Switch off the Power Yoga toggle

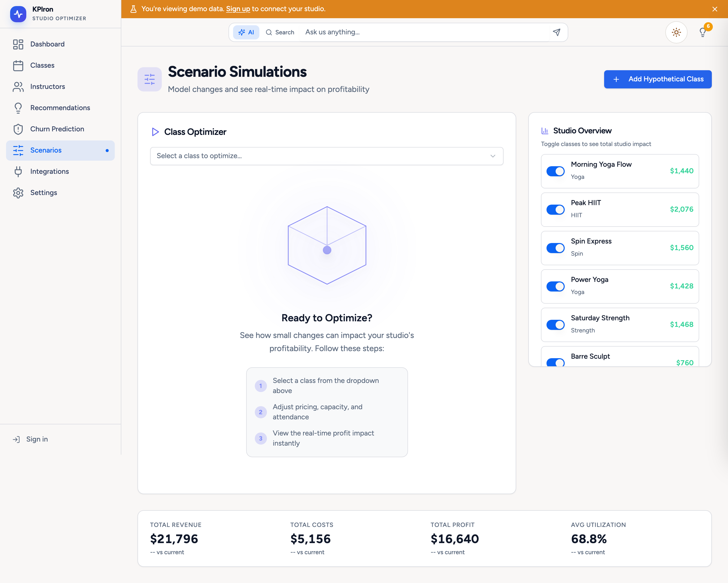point(555,287)
